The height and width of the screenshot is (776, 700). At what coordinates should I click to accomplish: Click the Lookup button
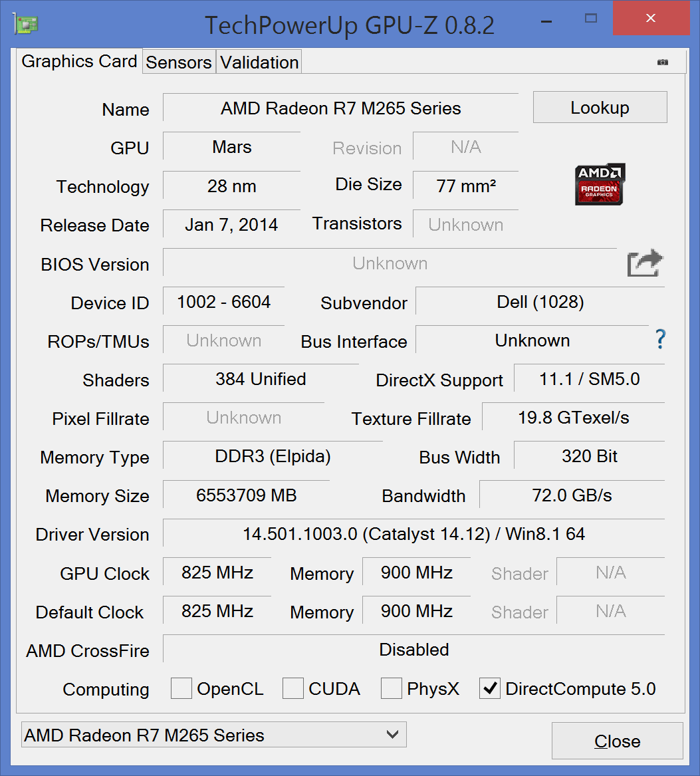pyautogui.click(x=600, y=108)
